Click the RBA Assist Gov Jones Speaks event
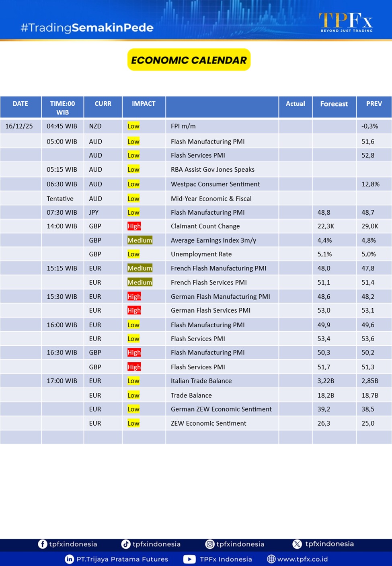The width and height of the screenshot is (392, 566). (212, 170)
